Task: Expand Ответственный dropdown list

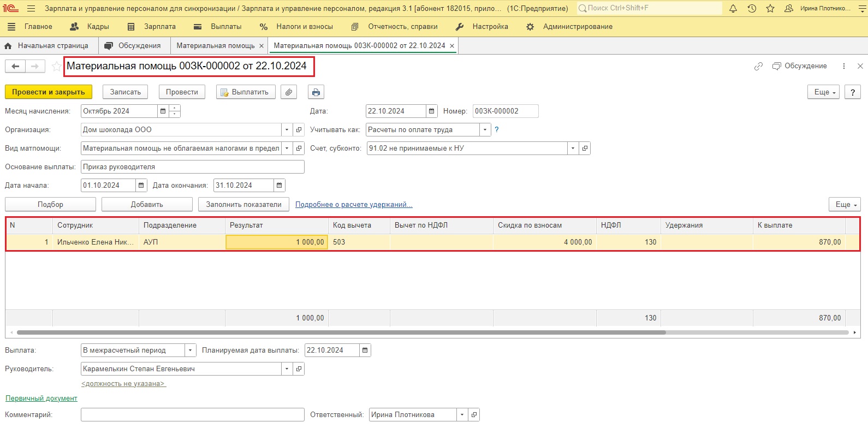Action: point(462,415)
